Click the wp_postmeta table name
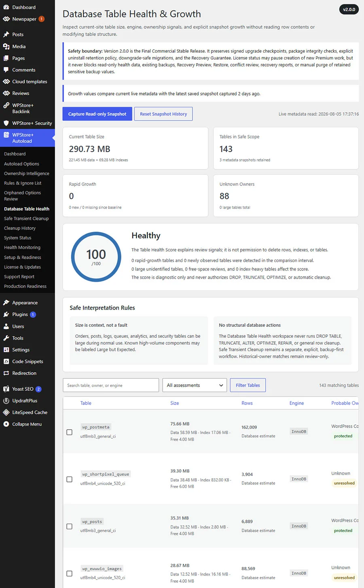Image resolution: width=364 pixels, height=588 pixels. point(96,427)
